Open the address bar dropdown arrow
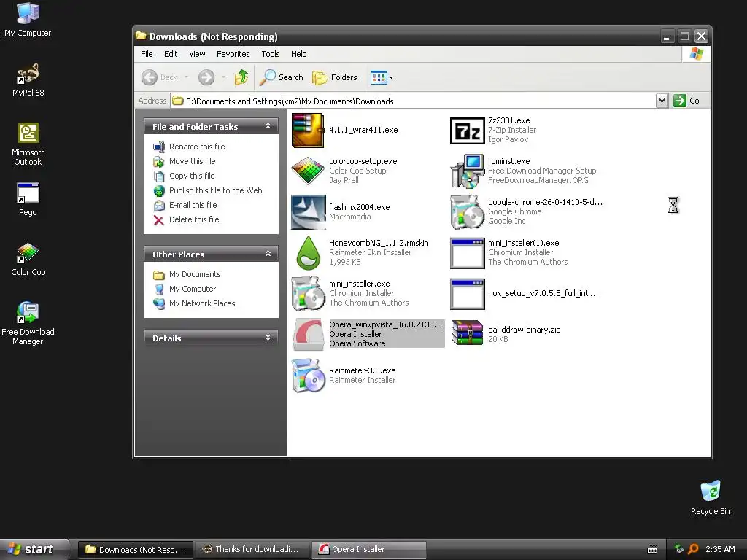 coord(662,101)
